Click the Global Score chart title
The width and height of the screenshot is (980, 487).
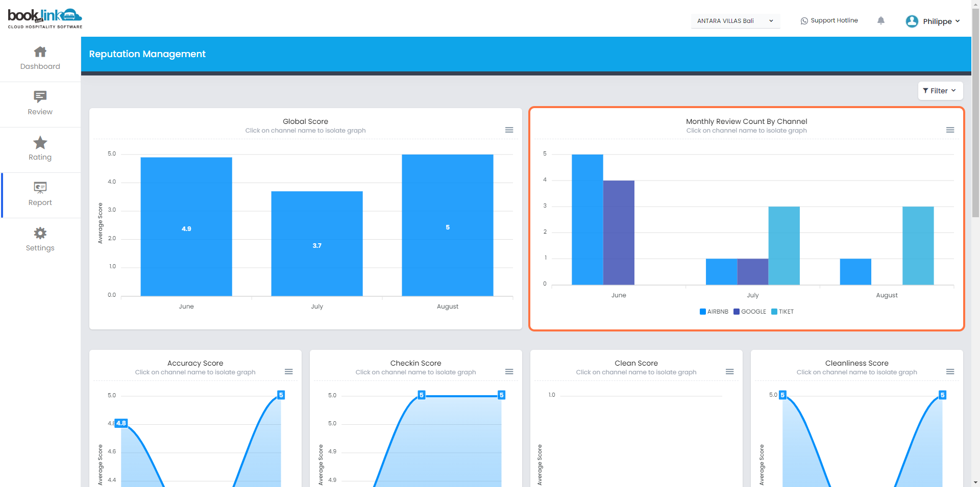(x=306, y=121)
